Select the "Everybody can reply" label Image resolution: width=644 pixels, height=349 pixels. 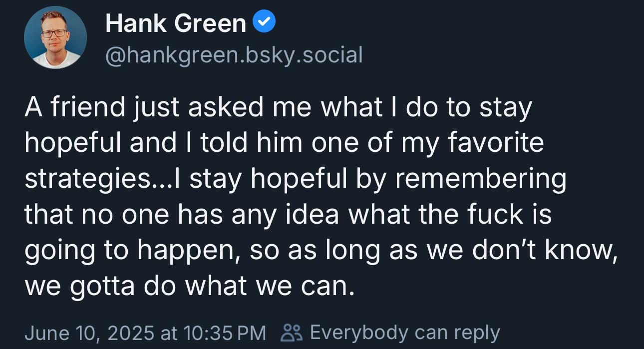pos(405,333)
